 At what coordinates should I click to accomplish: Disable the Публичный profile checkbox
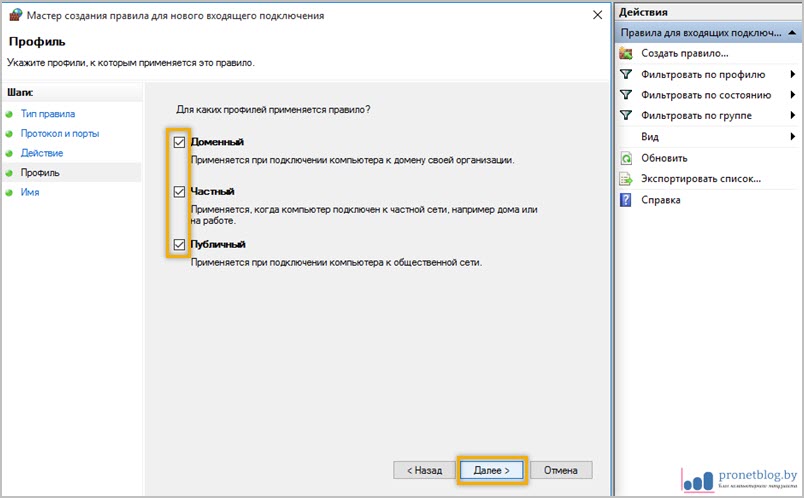click(x=179, y=244)
